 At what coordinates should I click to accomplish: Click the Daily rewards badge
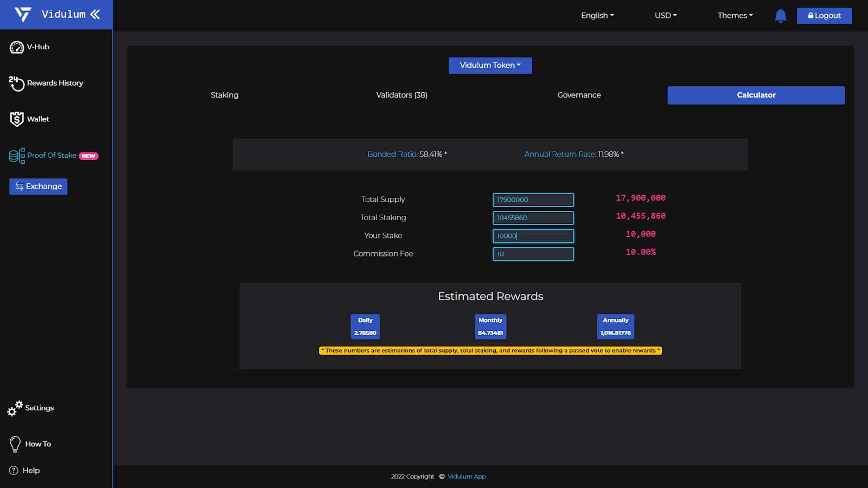[365, 326]
